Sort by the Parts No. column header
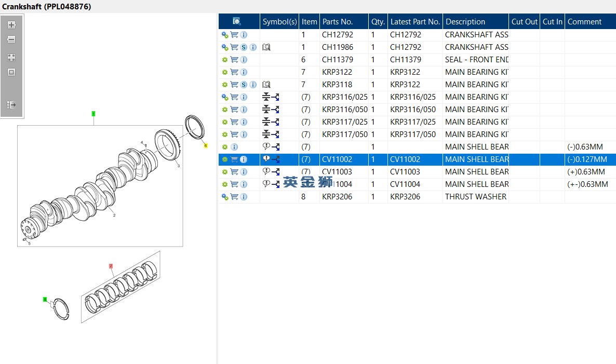 coord(344,22)
